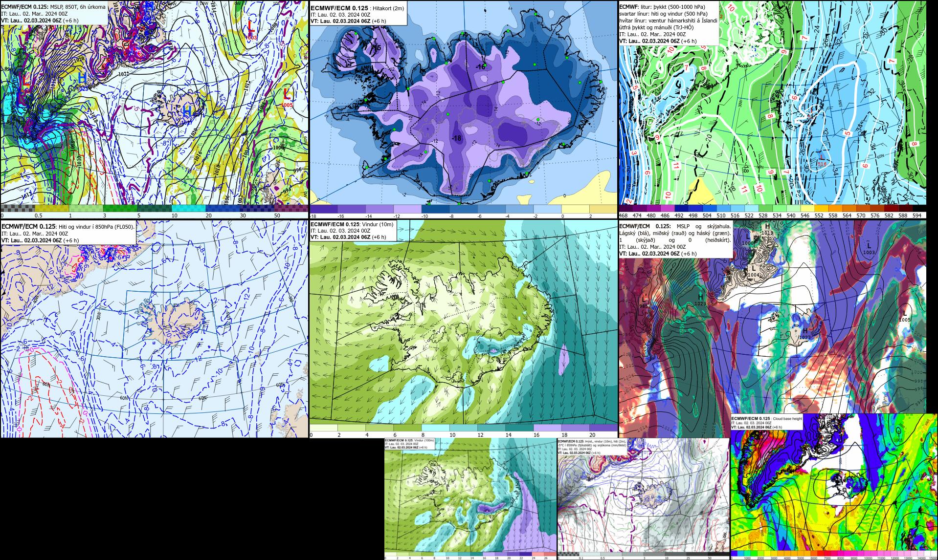This screenshot has height=560, width=938.
Task: Click the H 1023 marker on the cloud cover map
Action: click(x=700, y=300)
